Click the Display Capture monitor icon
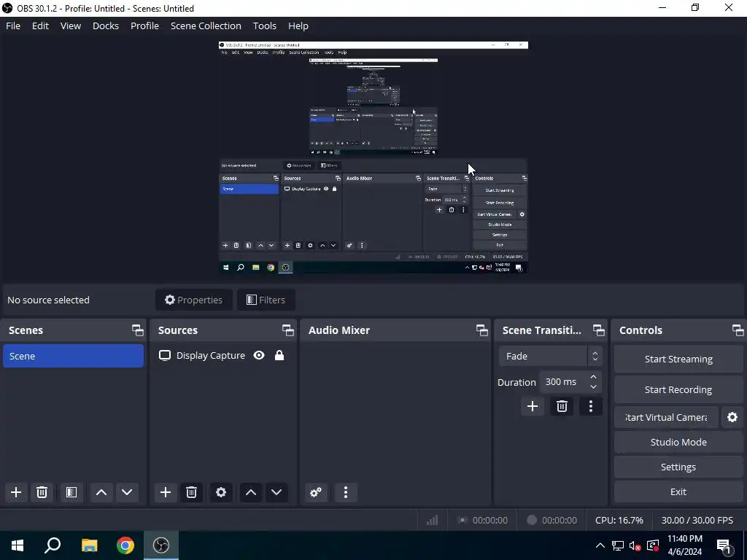747x560 pixels. coord(165,356)
